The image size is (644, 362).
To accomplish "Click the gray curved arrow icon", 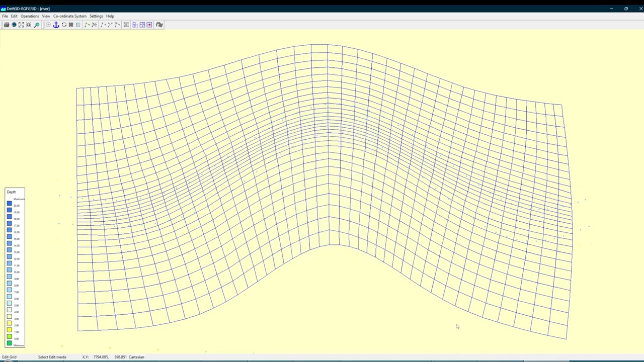I will (159, 25).
